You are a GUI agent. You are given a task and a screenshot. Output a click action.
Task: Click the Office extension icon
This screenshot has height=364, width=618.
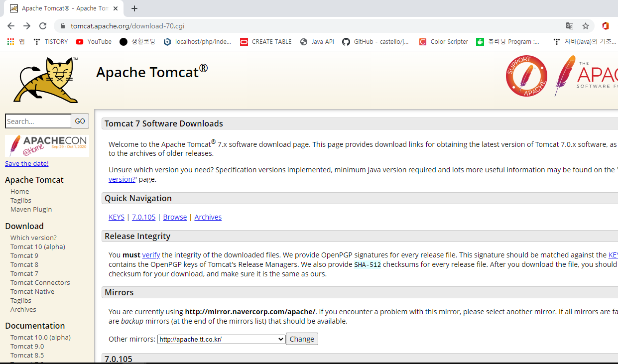[x=606, y=26]
